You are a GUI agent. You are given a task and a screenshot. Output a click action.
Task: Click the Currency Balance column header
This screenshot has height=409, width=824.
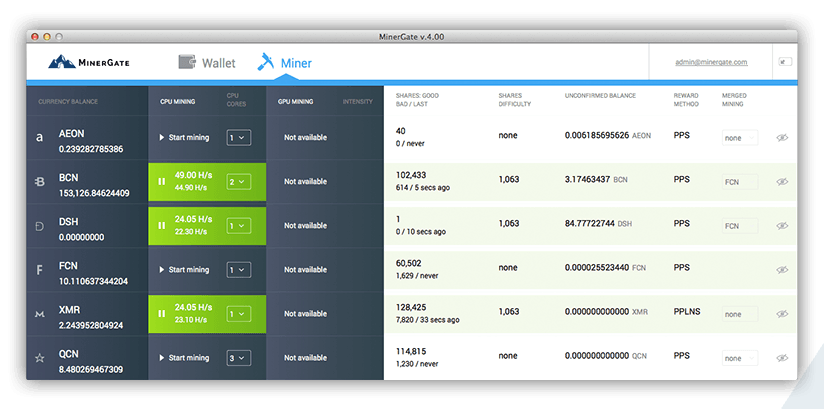pos(68,101)
